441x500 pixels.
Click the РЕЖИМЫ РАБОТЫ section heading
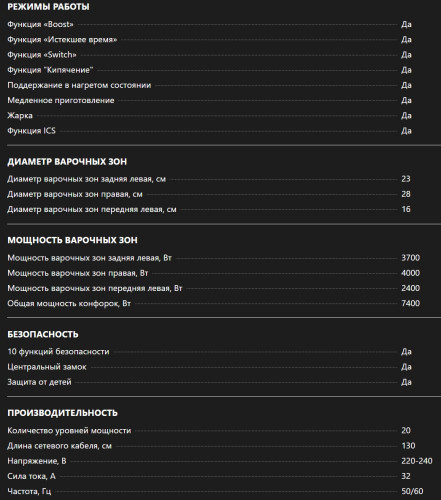(x=48, y=7)
